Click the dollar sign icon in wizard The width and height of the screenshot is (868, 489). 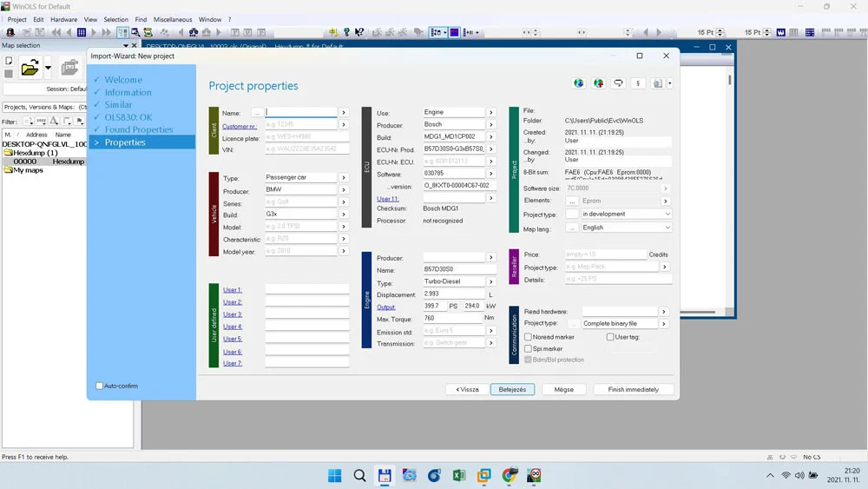638,83
